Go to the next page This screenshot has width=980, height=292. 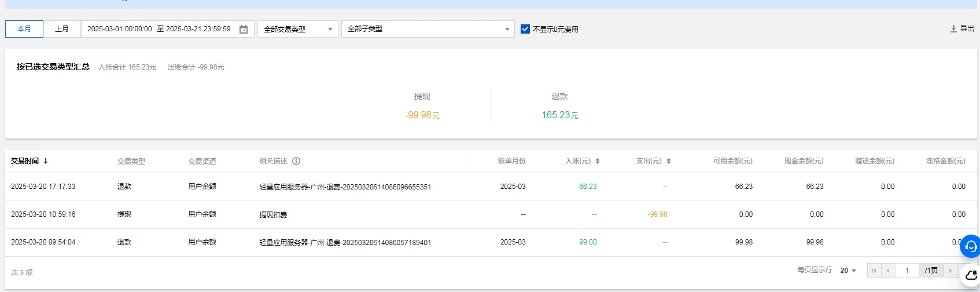tap(950, 271)
